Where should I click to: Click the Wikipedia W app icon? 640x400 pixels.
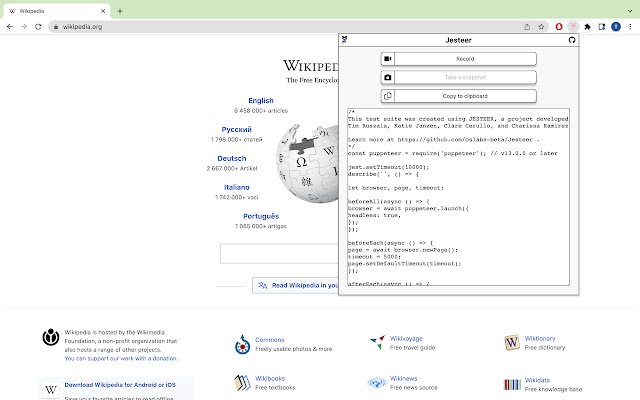pos(51,390)
